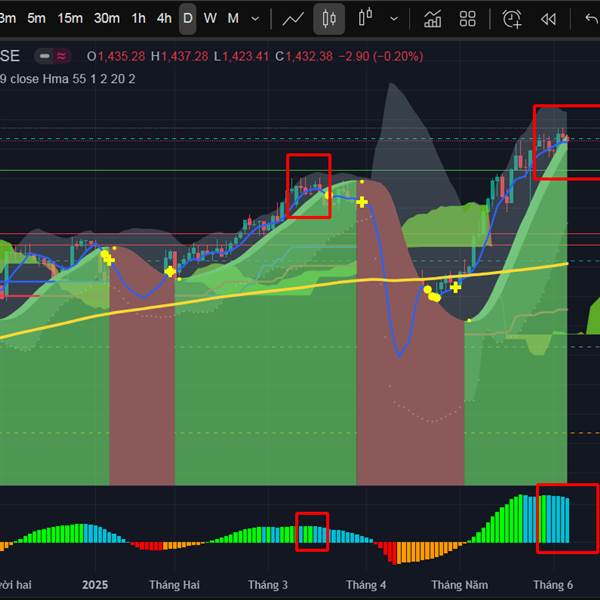The width and height of the screenshot is (600, 600).
Task: Click 'Tháng 3' on the time axis
Action: tap(268, 585)
